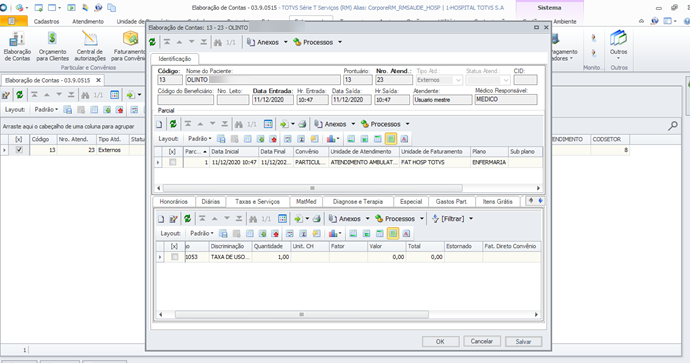Switch to the Gastos Part. tab
This screenshot has width=690, height=363.
[x=451, y=202]
